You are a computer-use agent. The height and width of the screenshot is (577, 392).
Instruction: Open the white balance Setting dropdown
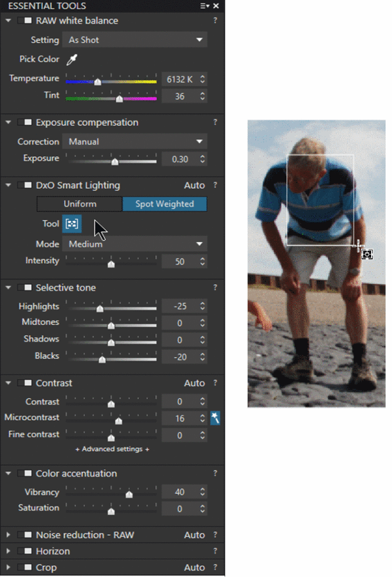point(135,40)
